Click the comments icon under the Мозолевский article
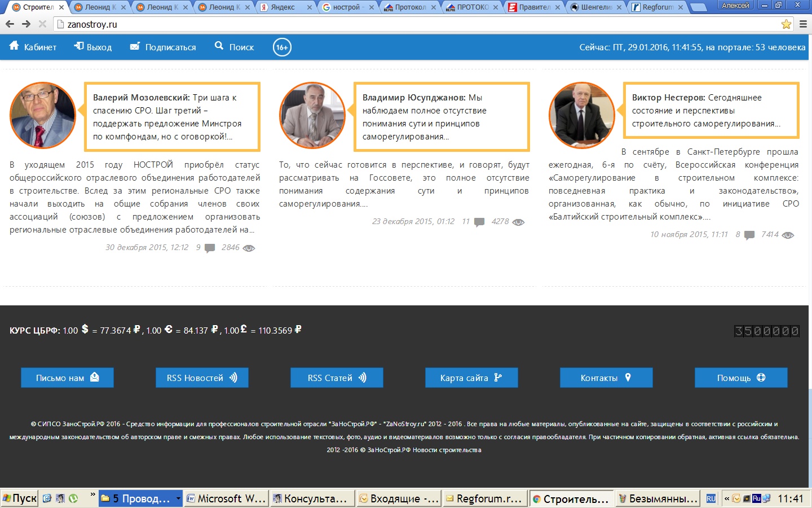812x508 pixels. click(210, 248)
